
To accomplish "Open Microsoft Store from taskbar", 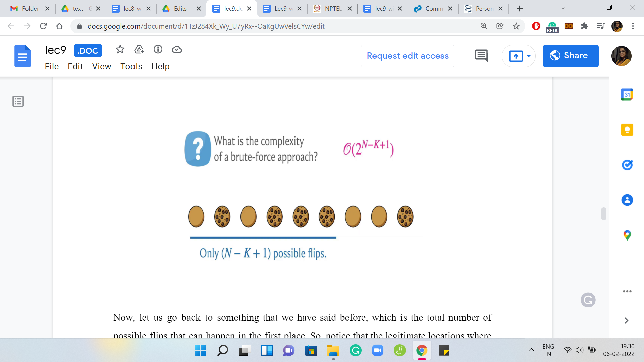I will click(311, 351).
